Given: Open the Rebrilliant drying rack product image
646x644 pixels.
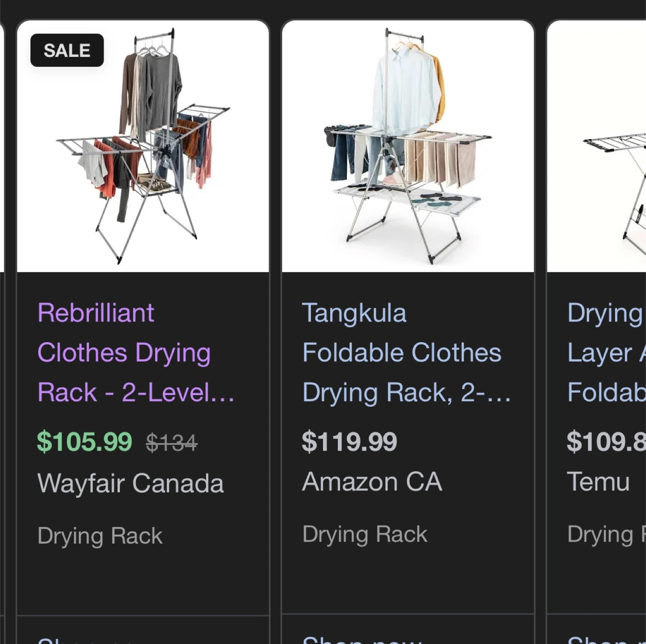Looking at the screenshot, I should coord(143,146).
